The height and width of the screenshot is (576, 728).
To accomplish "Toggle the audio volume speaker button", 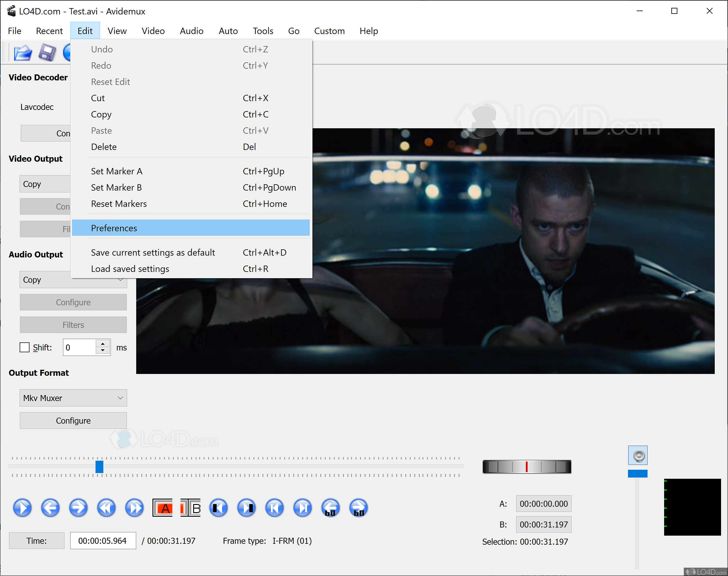I will [x=638, y=456].
